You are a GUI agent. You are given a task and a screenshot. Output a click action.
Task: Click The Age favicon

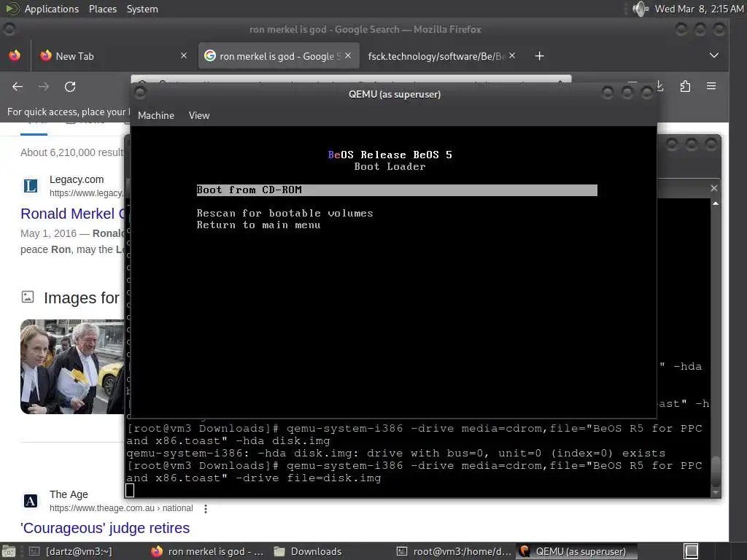(x=31, y=501)
